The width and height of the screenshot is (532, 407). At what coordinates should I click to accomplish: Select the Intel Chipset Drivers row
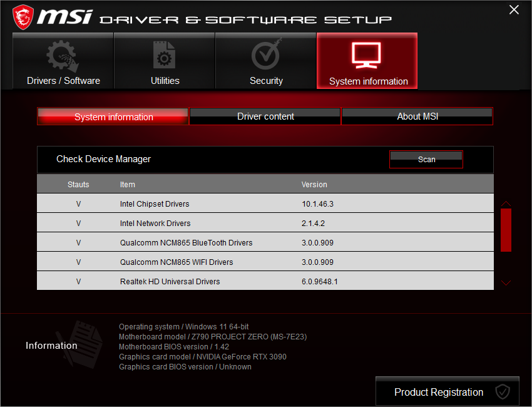point(155,203)
